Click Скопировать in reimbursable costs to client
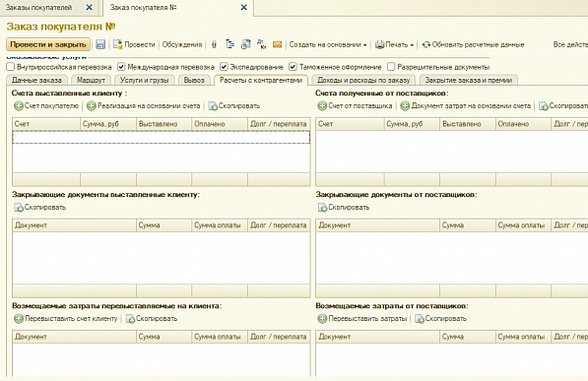The height and width of the screenshot is (381, 588). [x=152, y=318]
